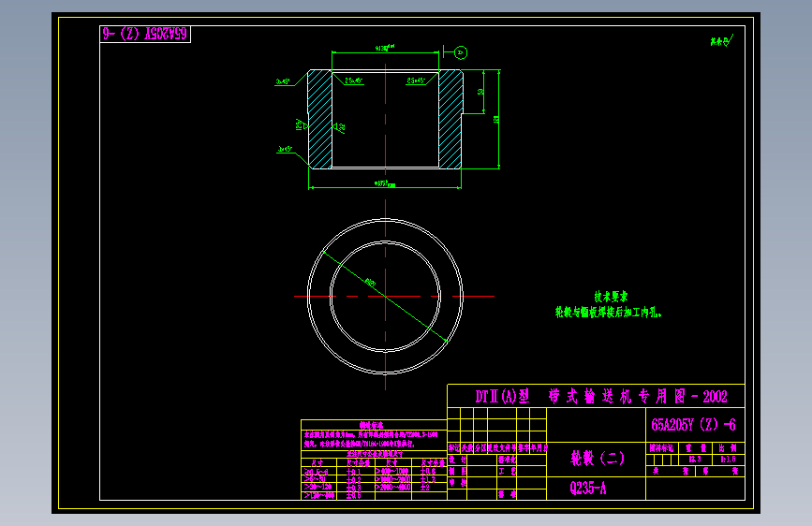Select the '±0.1' tolerance cell
The image size is (812, 526).
click(x=355, y=472)
